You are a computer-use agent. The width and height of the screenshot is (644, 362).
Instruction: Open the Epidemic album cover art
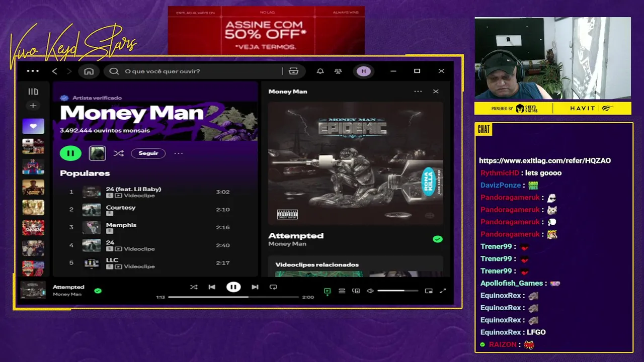tap(356, 163)
